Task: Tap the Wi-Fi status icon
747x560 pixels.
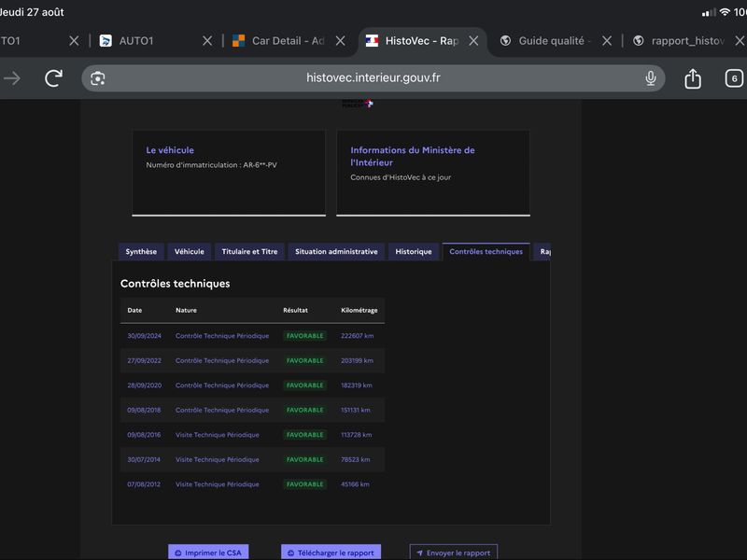Action: pos(725,12)
